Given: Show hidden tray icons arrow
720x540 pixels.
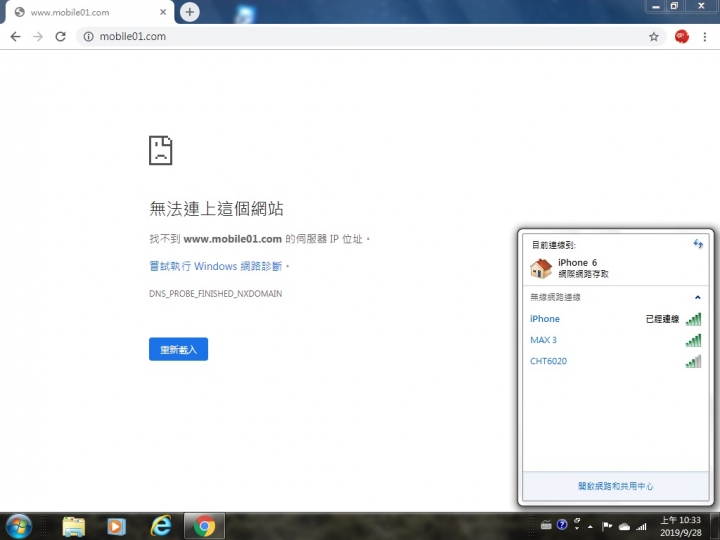Looking at the screenshot, I should click(591, 526).
